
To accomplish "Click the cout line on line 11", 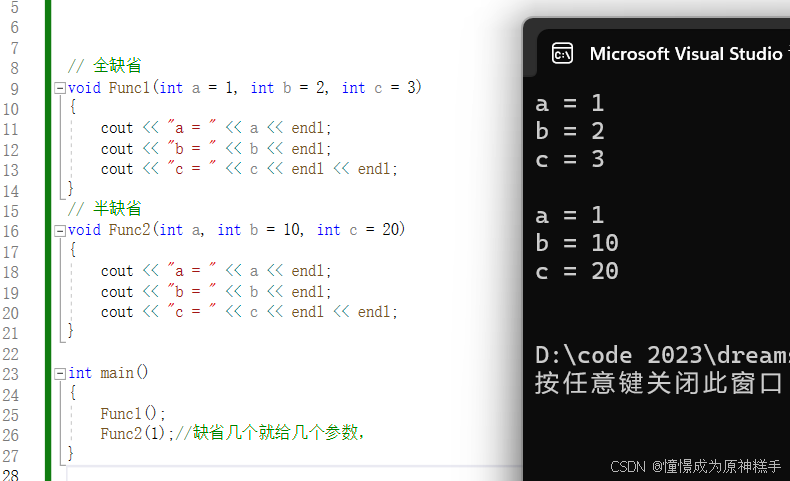I will (x=216, y=128).
